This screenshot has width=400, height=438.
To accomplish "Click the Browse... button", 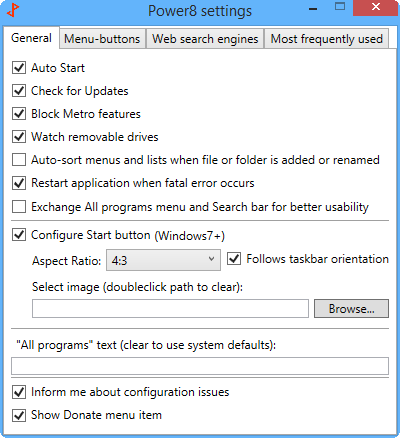I will coord(351,309).
